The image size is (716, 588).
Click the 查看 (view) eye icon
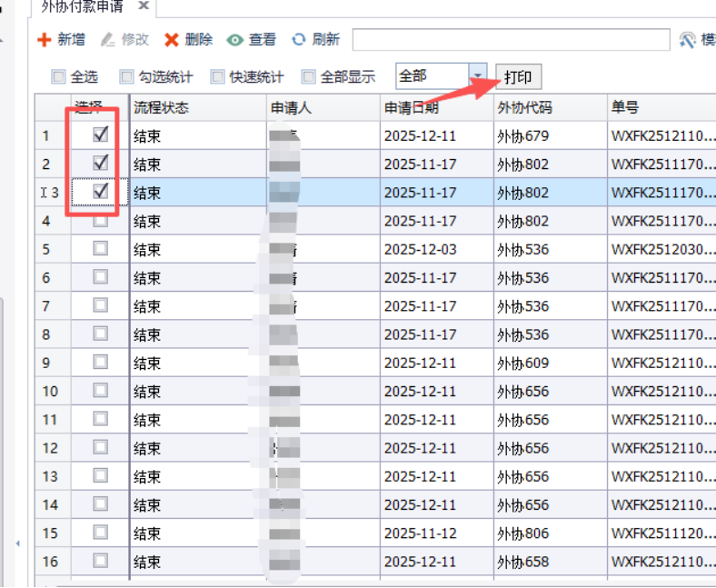(235, 40)
